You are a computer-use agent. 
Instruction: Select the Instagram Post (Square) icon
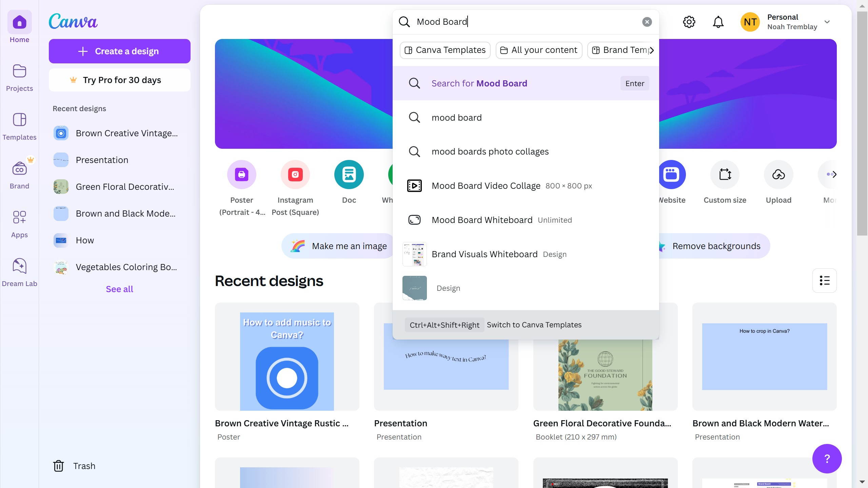295,175
